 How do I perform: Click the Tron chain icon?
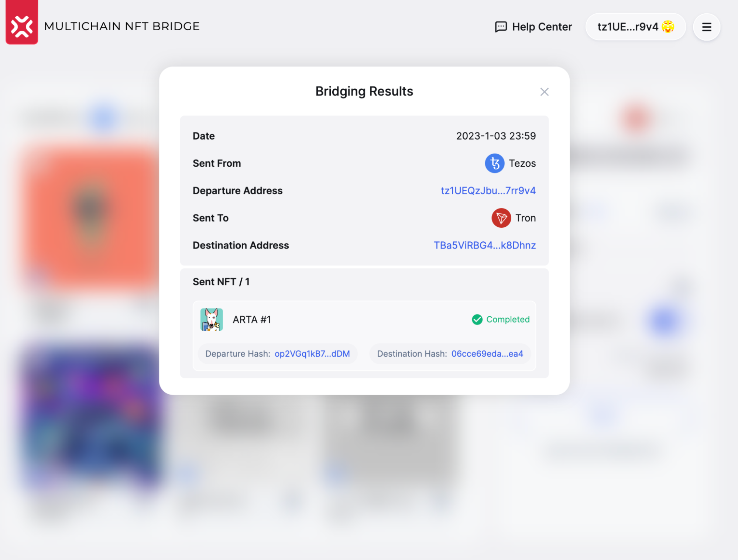pyautogui.click(x=501, y=218)
